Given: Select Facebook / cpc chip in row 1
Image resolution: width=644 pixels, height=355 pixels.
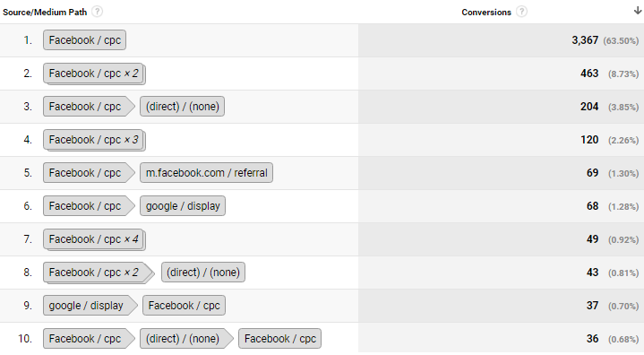Looking at the screenshot, I should (x=84, y=39).
